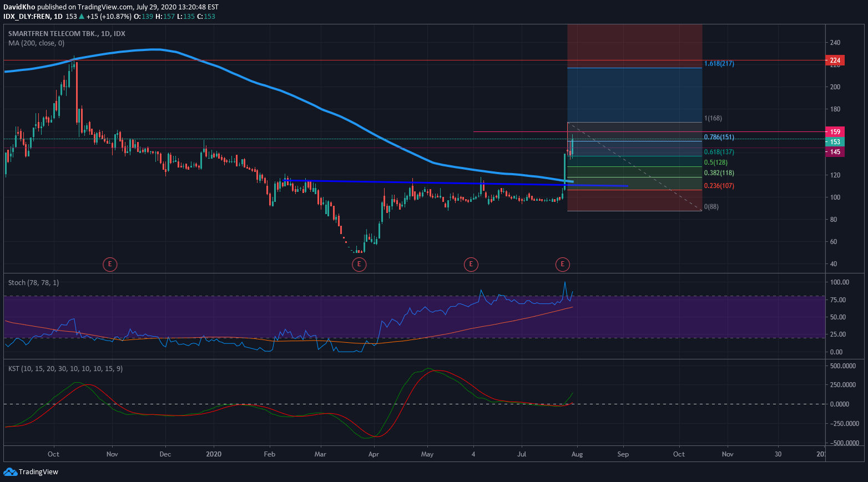Click the May label on time axis
The image size is (868, 482).
click(427, 454)
